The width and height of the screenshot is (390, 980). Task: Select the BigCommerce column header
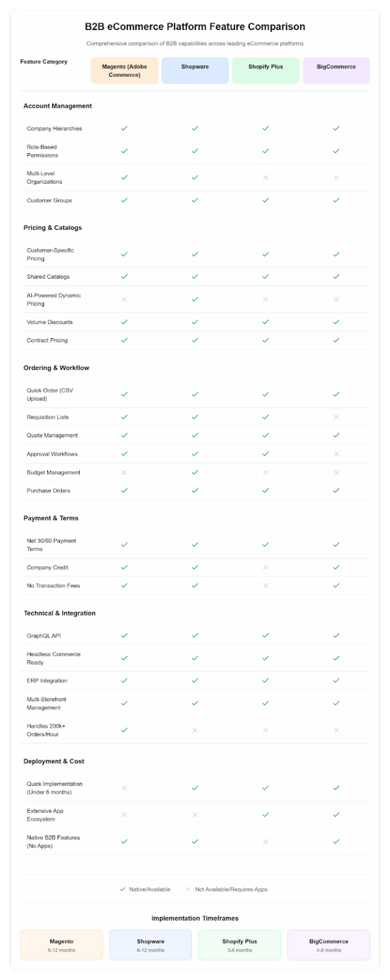tap(336, 70)
